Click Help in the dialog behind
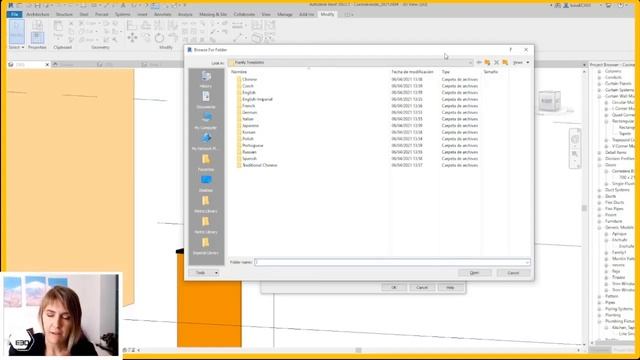The image size is (640, 360). (x=450, y=287)
